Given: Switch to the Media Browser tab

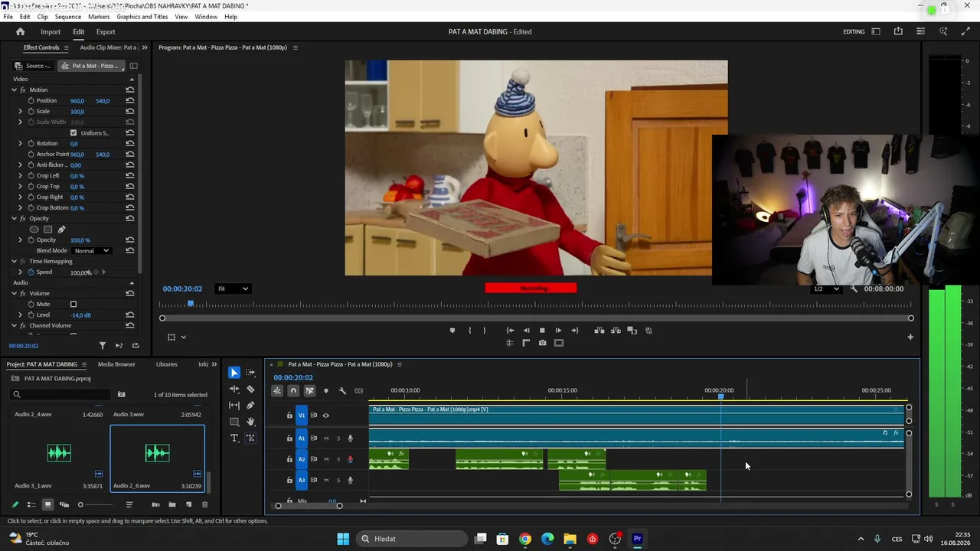Looking at the screenshot, I should [116, 364].
